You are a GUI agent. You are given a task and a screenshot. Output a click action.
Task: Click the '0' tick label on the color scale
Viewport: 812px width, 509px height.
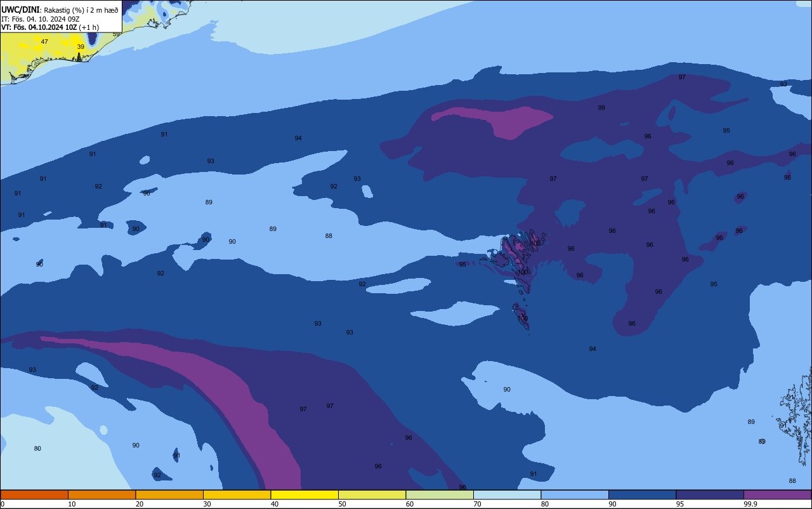3,504
